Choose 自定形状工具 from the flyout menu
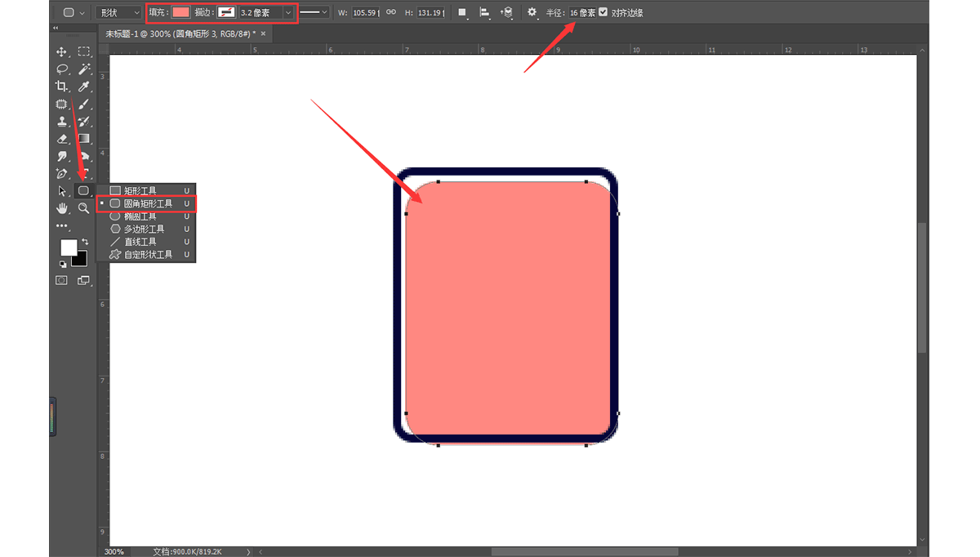 148,255
